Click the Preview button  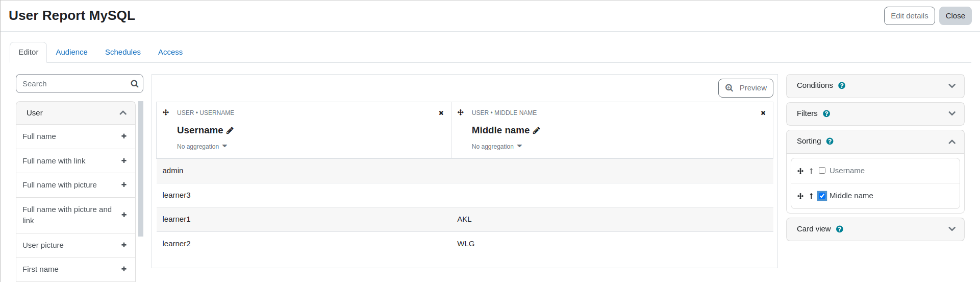pos(746,88)
